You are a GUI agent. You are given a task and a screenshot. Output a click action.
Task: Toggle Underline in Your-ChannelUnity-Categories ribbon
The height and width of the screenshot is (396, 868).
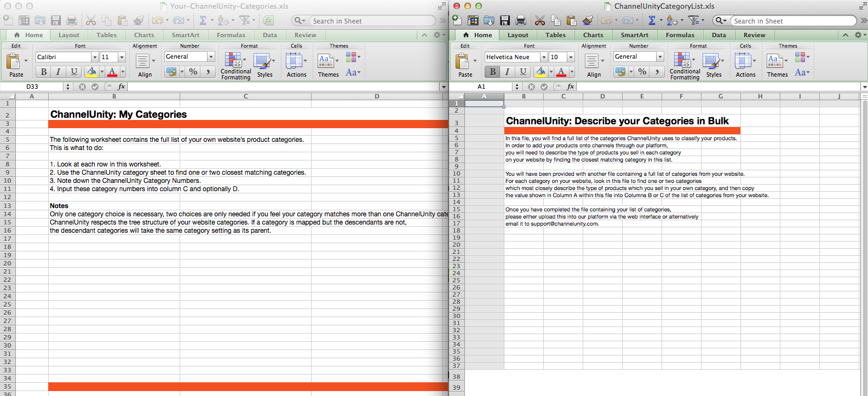74,72
